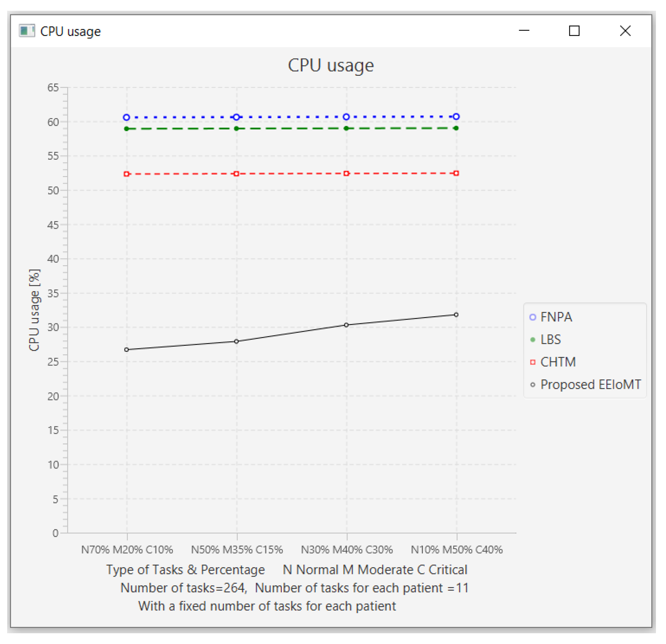This screenshot has height=644, width=666.
Task: Click the vertical axis title CPU usage [%]
Action: click(34, 310)
